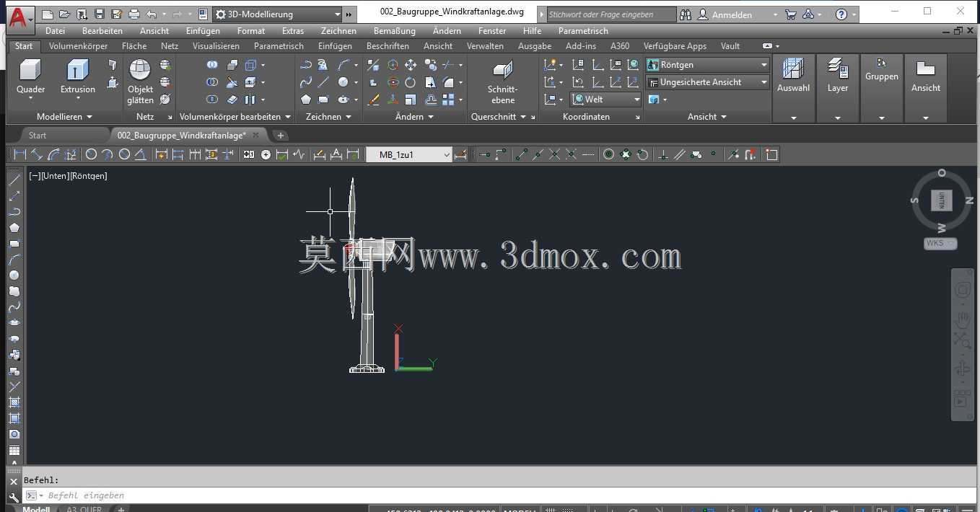Click the Endpoint object snap icon
The image size is (980, 512).
coord(522,154)
